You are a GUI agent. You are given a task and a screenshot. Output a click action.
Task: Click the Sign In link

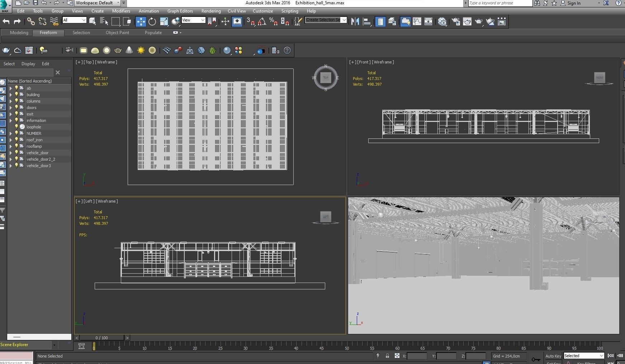point(574,3)
